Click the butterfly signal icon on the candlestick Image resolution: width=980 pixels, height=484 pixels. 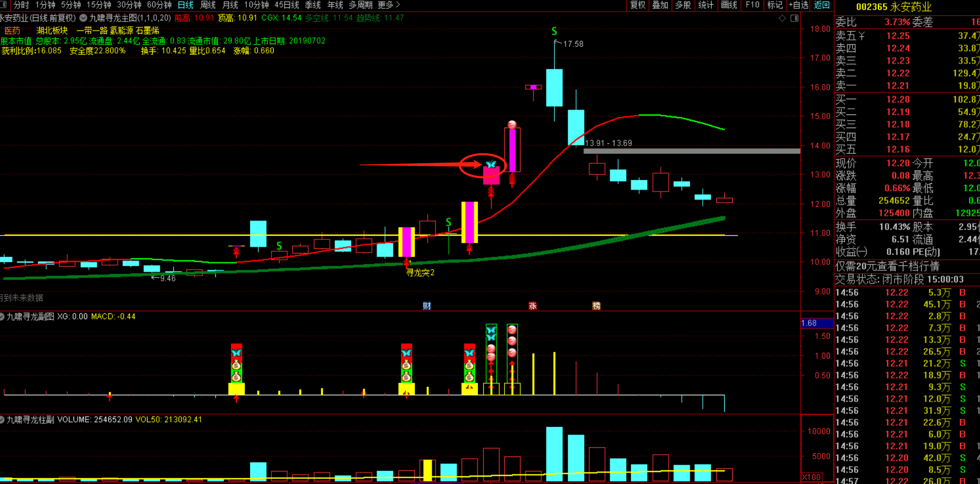click(491, 165)
